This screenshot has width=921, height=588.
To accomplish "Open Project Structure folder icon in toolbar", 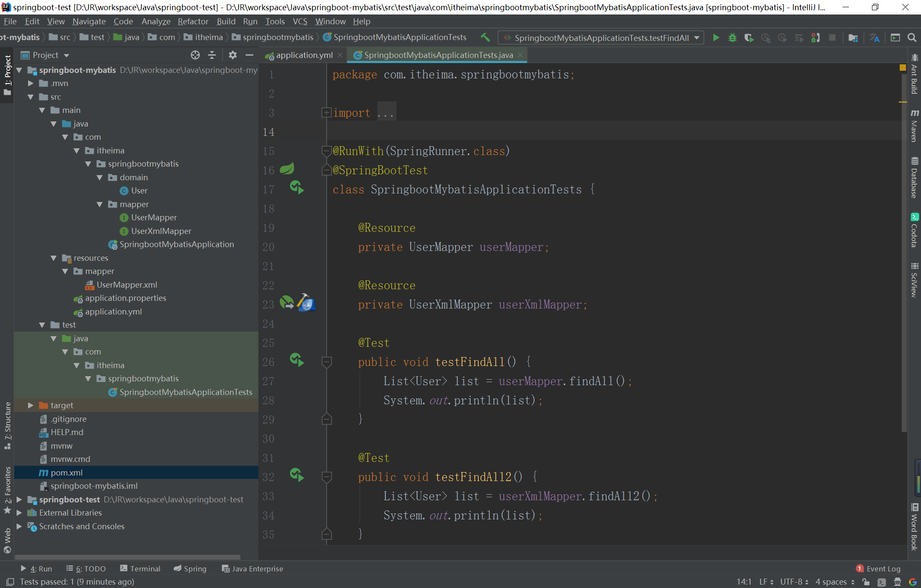I will click(853, 37).
